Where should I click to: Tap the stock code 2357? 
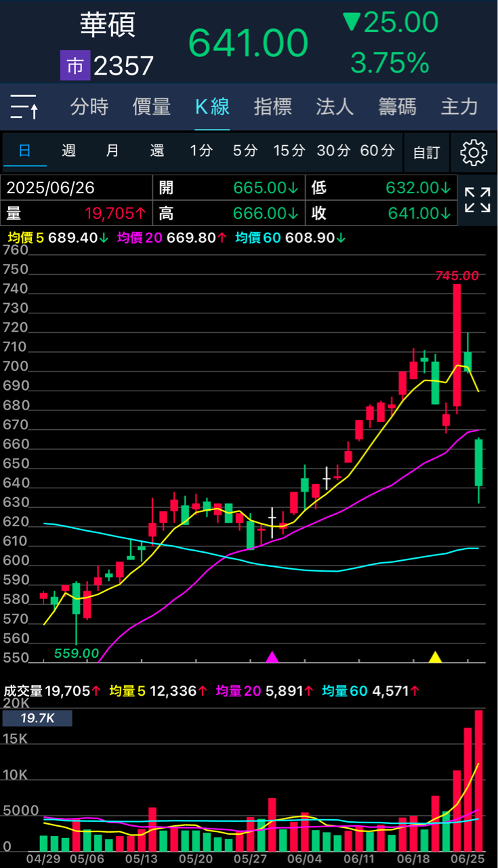(x=123, y=66)
